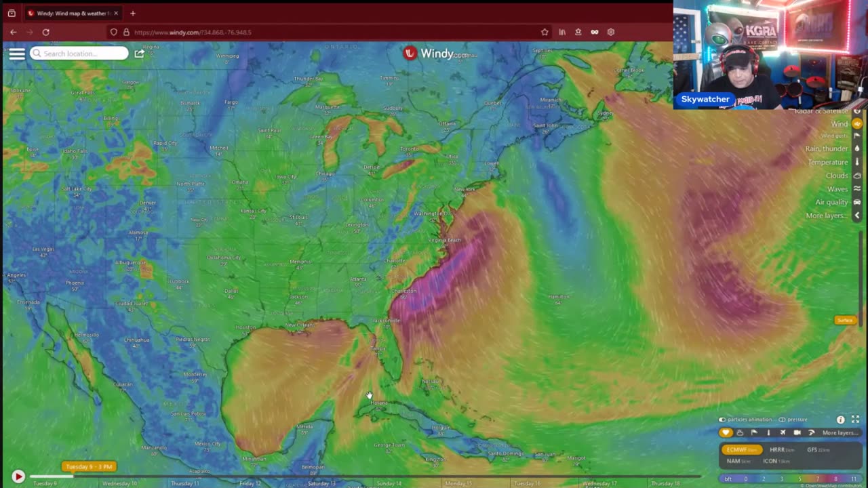
Task: Open the orange Surface altitude selector
Action: point(845,320)
